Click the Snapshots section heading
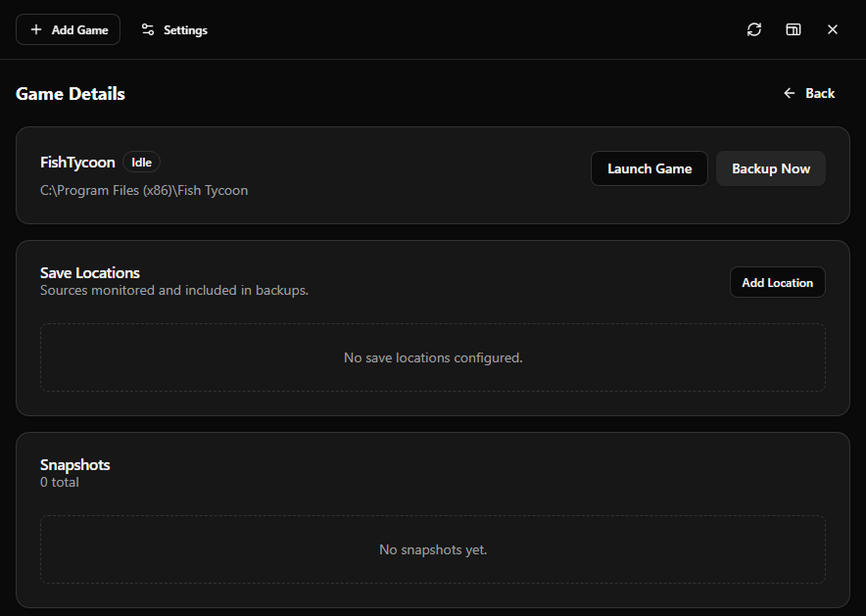The height and width of the screenshot is (616, 866). point(74,464)
